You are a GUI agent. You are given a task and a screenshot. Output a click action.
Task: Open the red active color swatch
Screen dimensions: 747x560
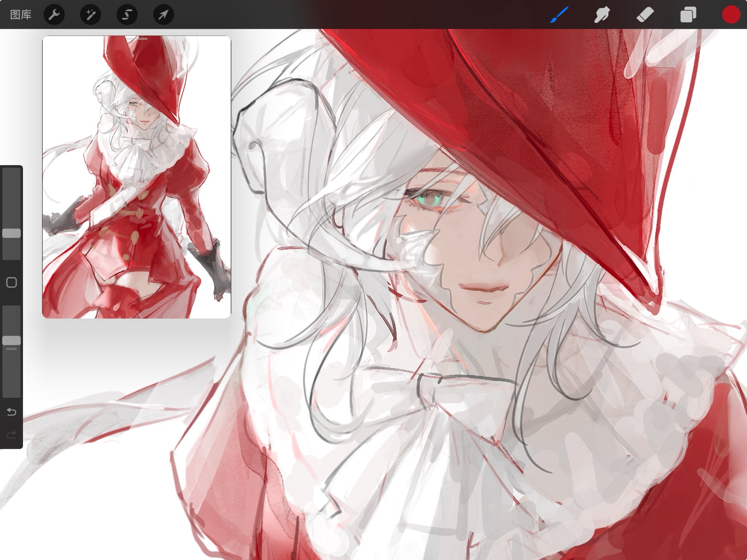tap(731, 15)
